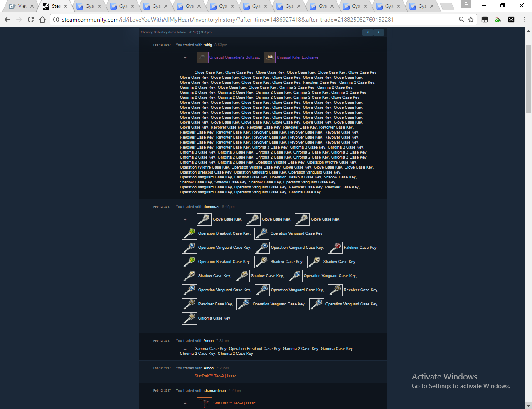The height and width of the screenshot is (409, 532).
Task: Go to previous history page with < button
Action: (367, 32)
